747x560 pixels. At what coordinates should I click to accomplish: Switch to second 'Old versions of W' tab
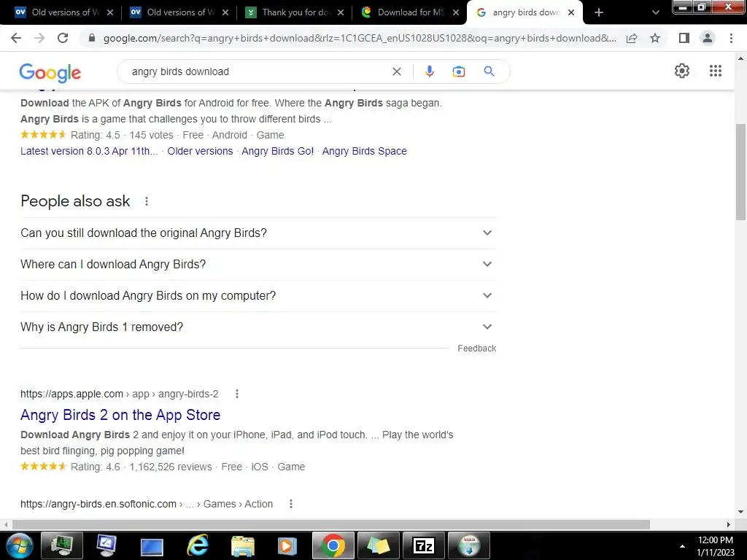tap(179, 12)
